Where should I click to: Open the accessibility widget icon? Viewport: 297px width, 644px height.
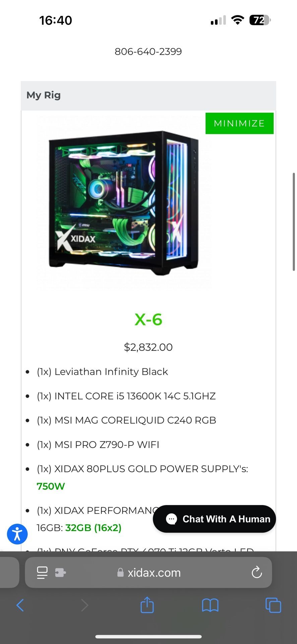point(17,534)
